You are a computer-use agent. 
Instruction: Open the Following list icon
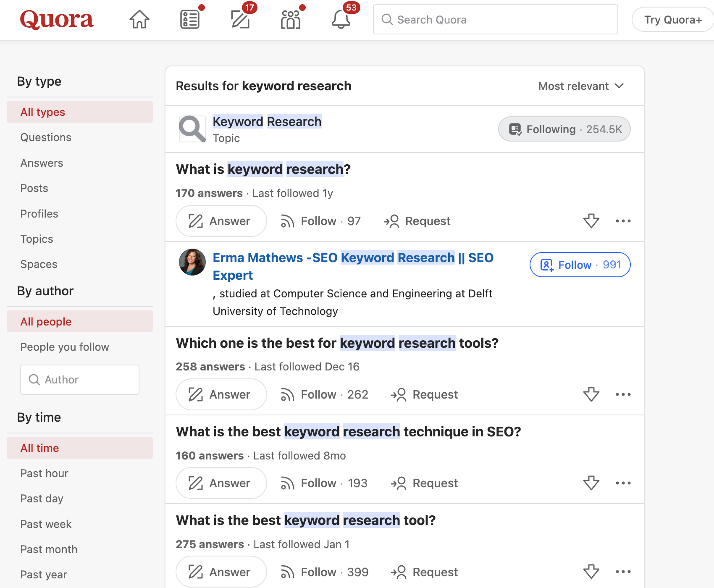[190, 19]
